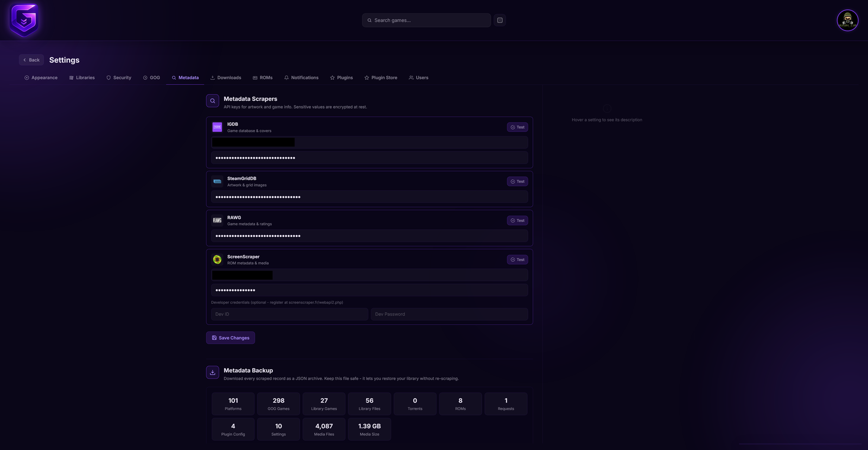Click the purple shield app logo
Viewport: 868px width, 450px height.
tap(24, 20)
